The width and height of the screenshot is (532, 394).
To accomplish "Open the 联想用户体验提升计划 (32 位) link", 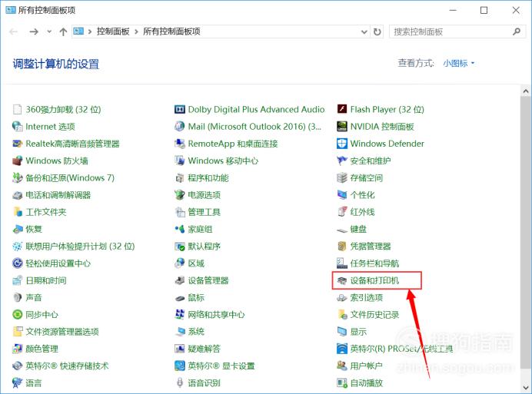I will pyautogui.click(x=80, y=247).
